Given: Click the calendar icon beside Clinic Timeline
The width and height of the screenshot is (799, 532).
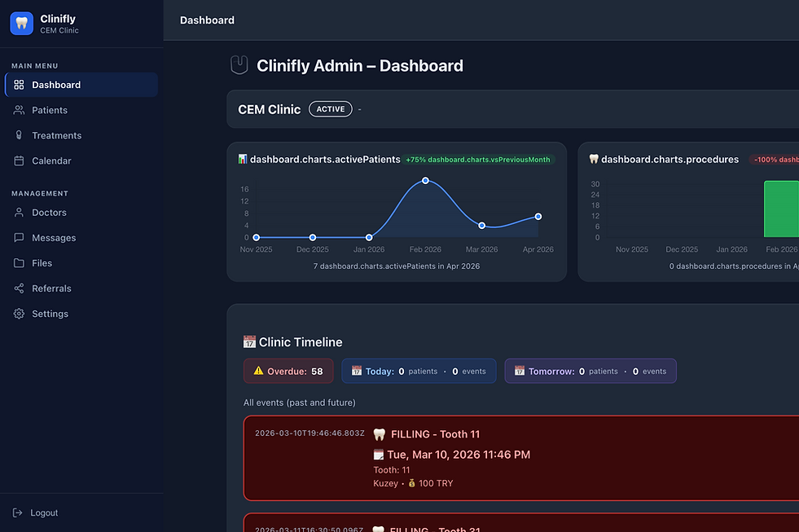Looking at the screenshot, I should (249, 341).
